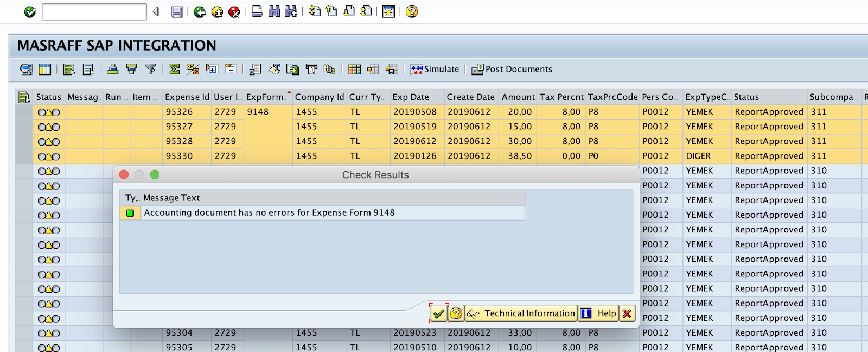Confirm dialog with green checkmark button

439,313
